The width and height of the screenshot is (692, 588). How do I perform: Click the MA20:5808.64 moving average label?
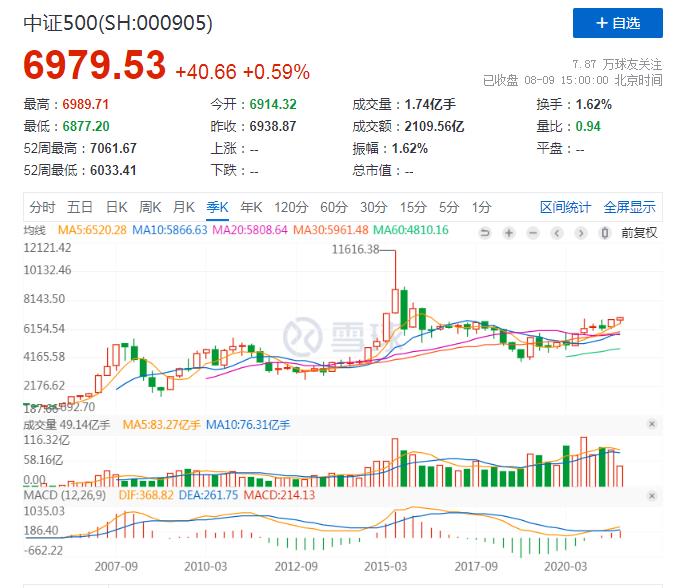250,230
